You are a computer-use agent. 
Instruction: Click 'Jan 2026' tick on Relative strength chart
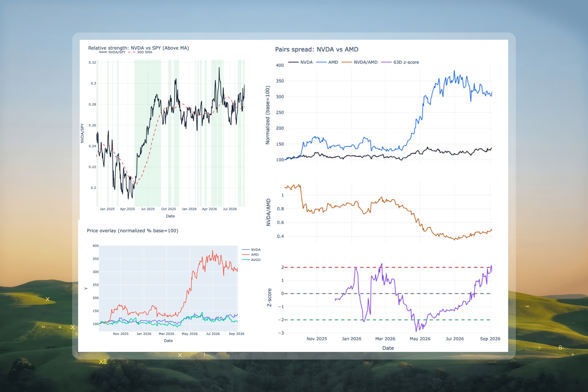tap(189, 209)
